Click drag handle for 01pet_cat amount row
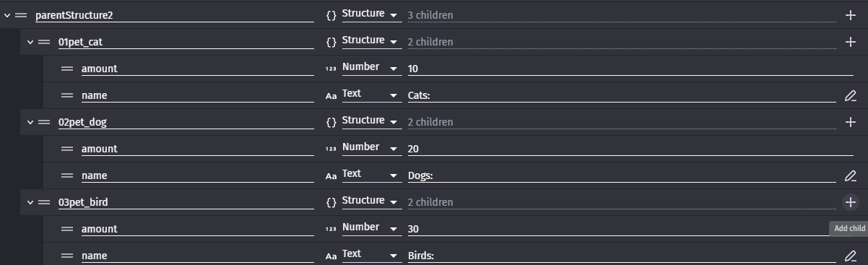The width and height of the screenshot is (868, 265). coord(67,69)
